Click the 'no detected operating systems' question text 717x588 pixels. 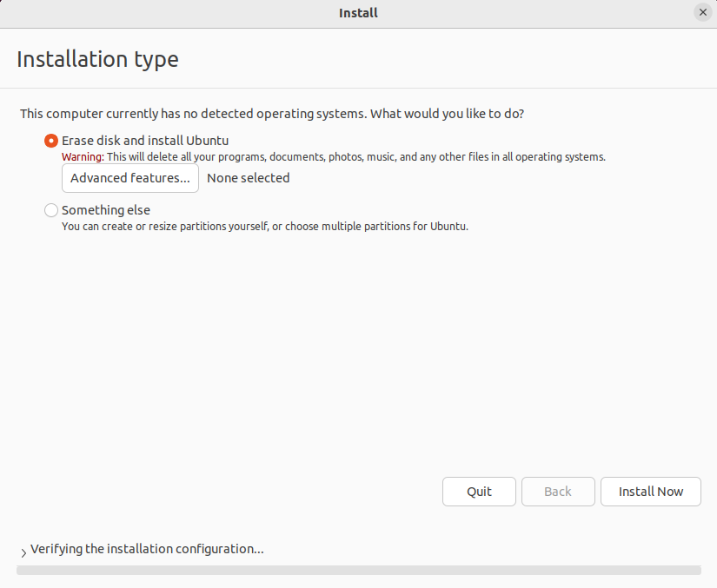[x=272, y=114]
